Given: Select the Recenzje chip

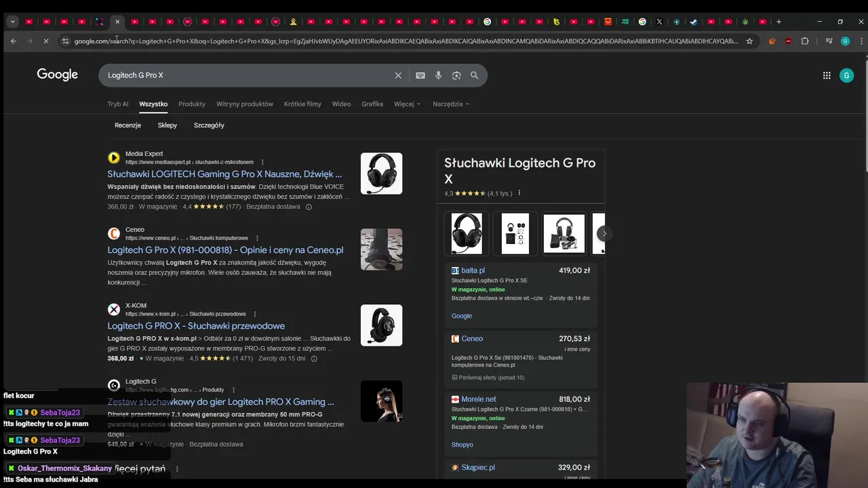Looking at the screenshot, I should click(127, 125).
